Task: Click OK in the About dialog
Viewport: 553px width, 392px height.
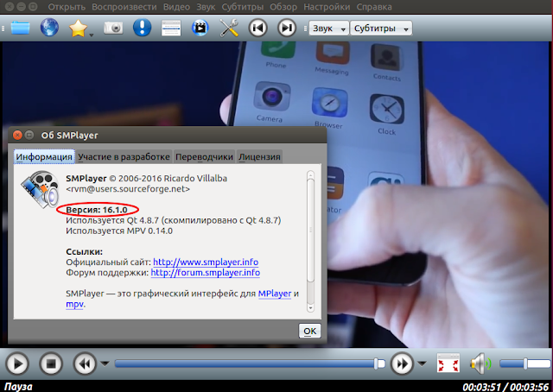Action: (x=309, y=331)
